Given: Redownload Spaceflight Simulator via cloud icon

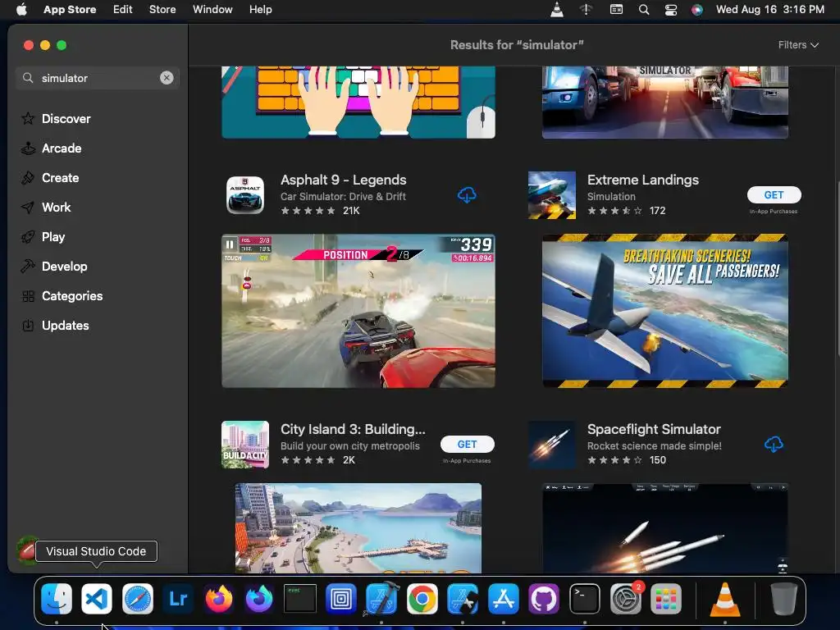Looking at the screenshot, I should 773,444.
